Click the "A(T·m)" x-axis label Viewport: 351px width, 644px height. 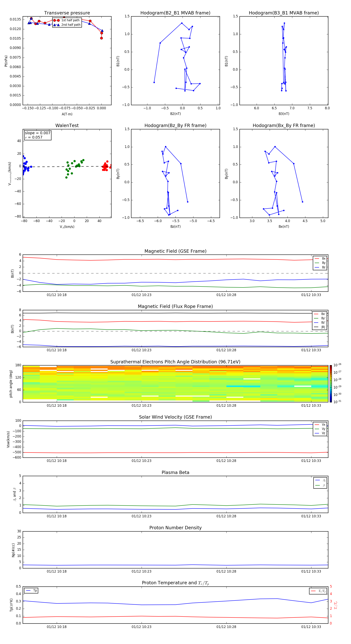(67, 114)
